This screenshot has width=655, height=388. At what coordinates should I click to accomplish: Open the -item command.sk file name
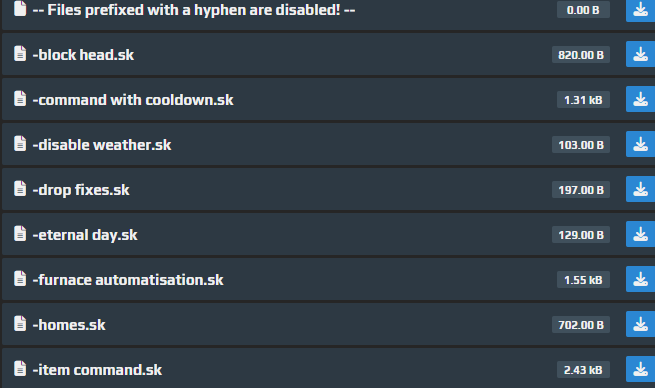click(97, 370)
